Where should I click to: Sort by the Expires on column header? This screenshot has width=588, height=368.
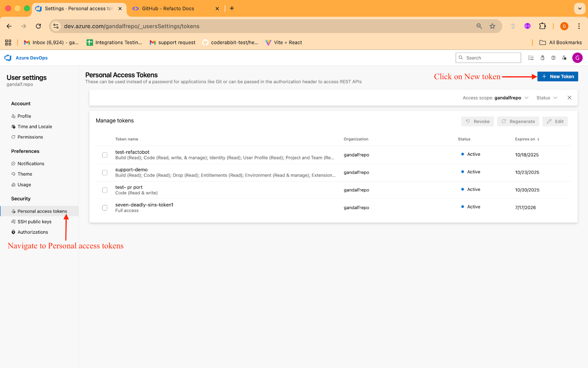[527, 139]
